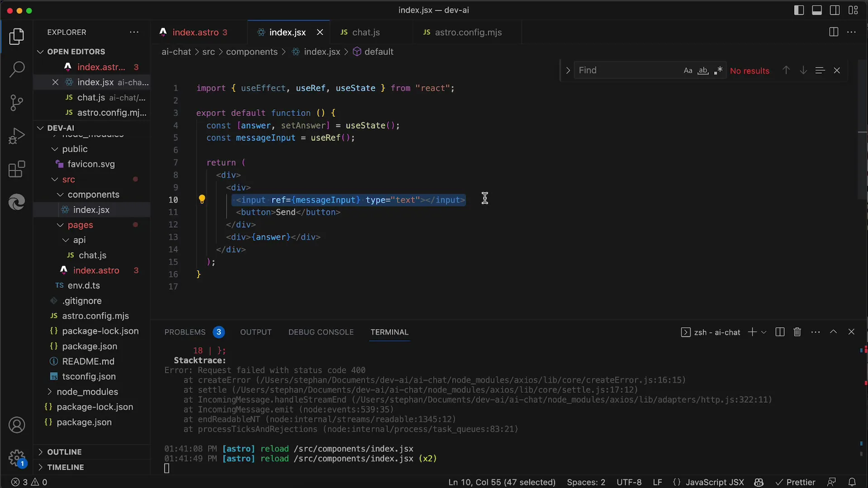The image size is (868, 488).
Task: Show code actions lightbulb on line 10
Action: pyautogui.click(x=202, y=199)
